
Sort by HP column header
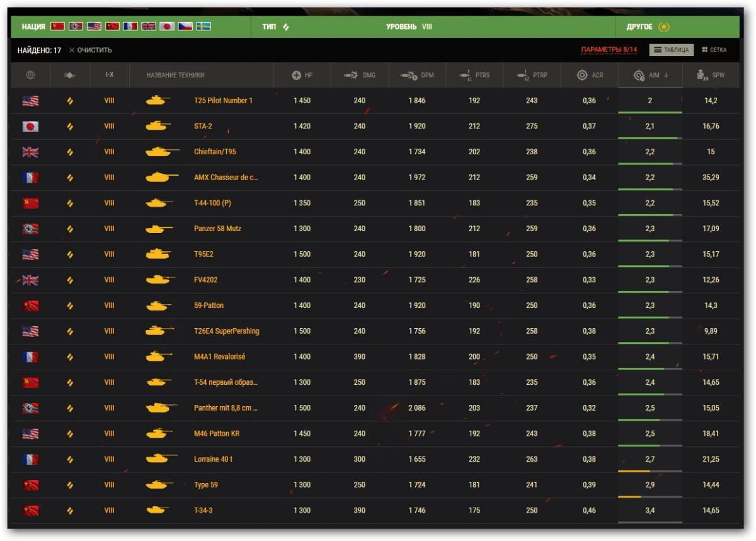[x=302, y=76]
